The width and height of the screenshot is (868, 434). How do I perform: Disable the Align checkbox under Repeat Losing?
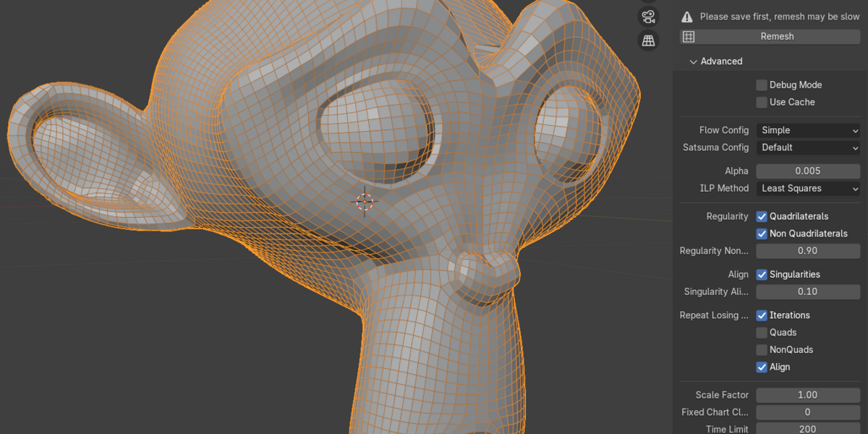coord(761,367)
